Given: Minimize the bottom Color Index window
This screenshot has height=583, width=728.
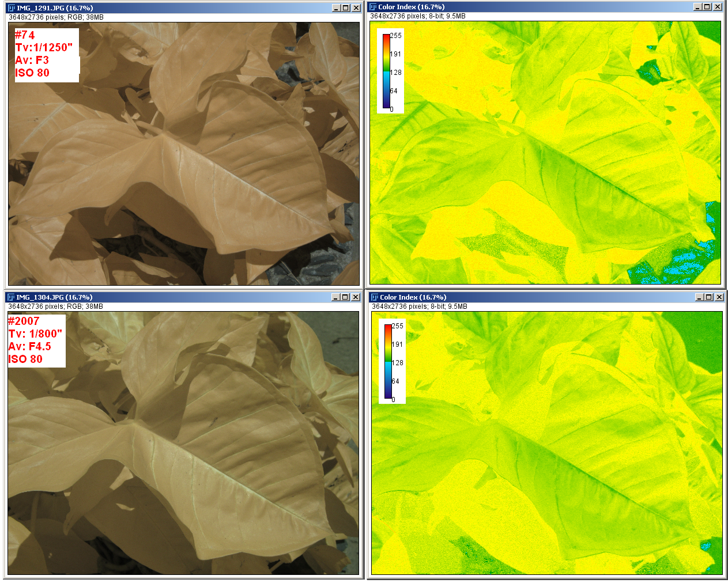Looking at the screenshot, I should coord(700,297).
